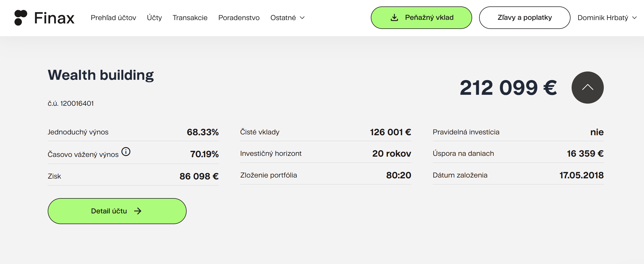
Task: Click the Dátum založenia value 17.05.2018
Action: pyautogui.click(x=581, y=175)
